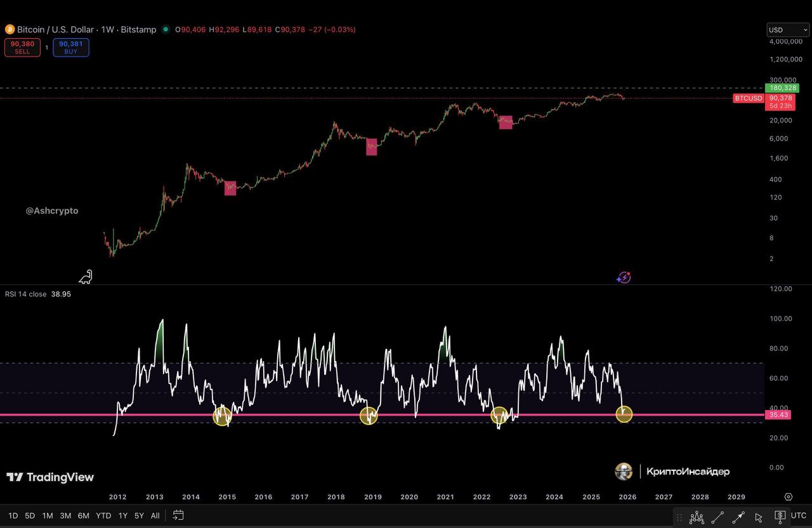
Task: Click the high value H92,296
Action: (225, 30)
